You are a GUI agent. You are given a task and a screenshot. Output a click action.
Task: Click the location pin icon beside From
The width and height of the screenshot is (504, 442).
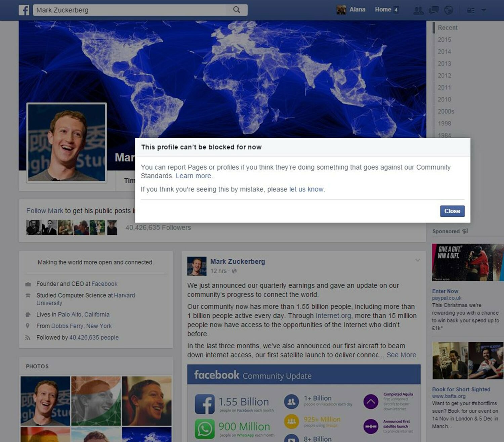point(28,326)
